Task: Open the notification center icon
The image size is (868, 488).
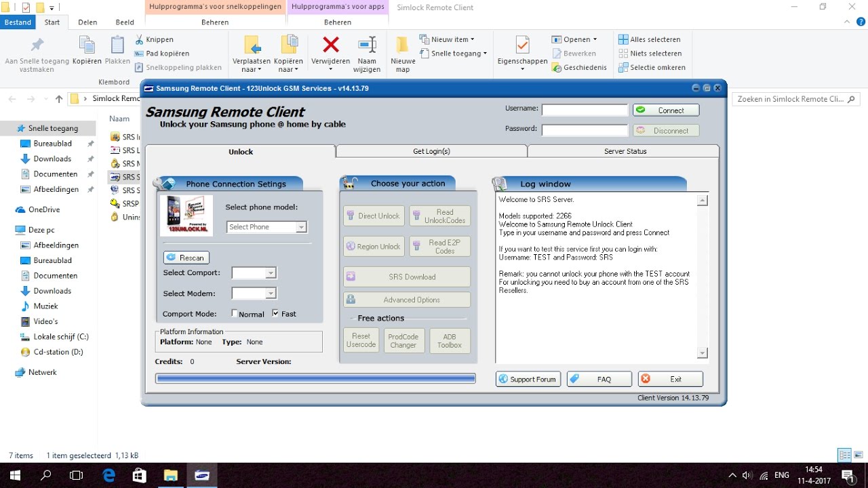Action: pos(848,475)
